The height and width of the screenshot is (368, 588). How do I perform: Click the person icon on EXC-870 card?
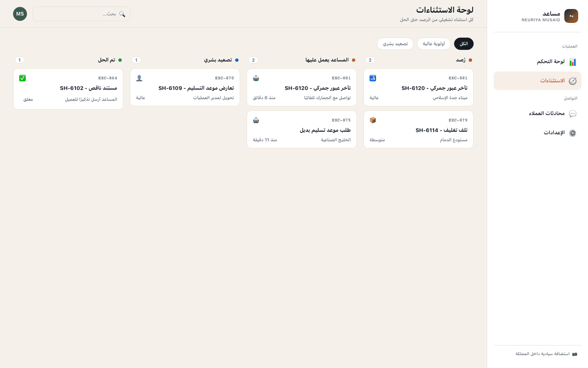click(139, 78)
